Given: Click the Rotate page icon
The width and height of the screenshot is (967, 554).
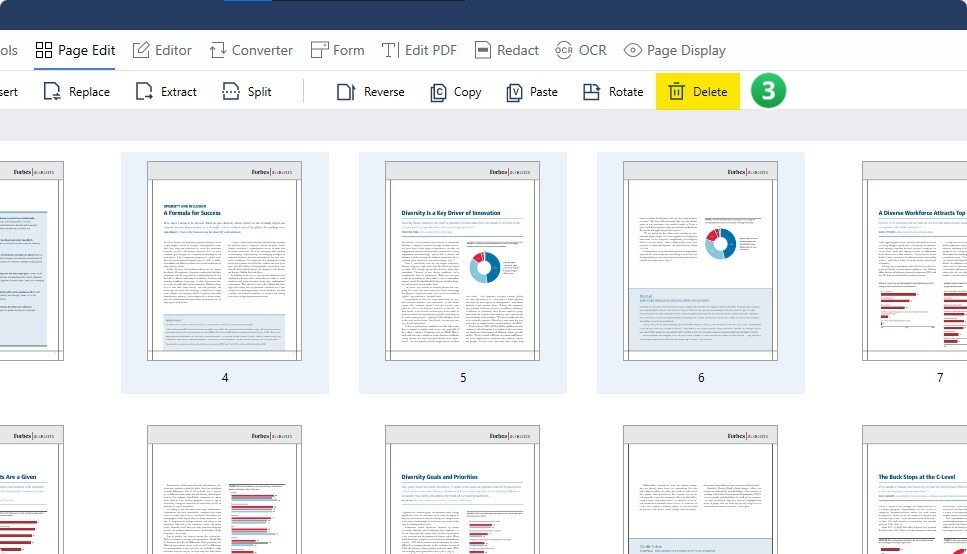Looking at the screenshot, I should [x=591, y=92].
